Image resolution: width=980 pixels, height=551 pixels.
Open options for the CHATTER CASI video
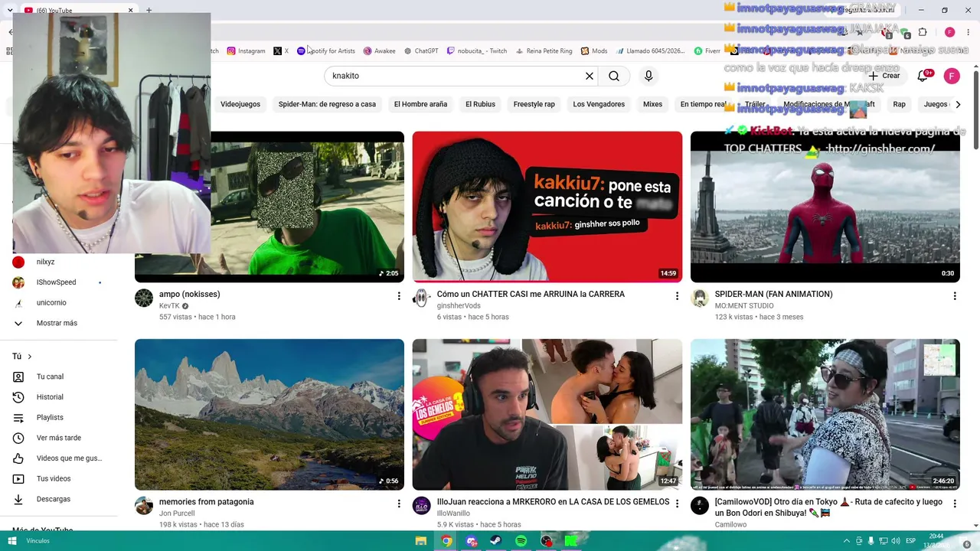coord(677,295)
